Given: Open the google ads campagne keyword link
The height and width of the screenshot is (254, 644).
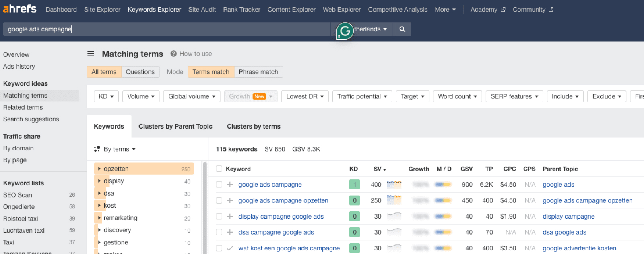Looking at the screenshot, I should point(270,184).
